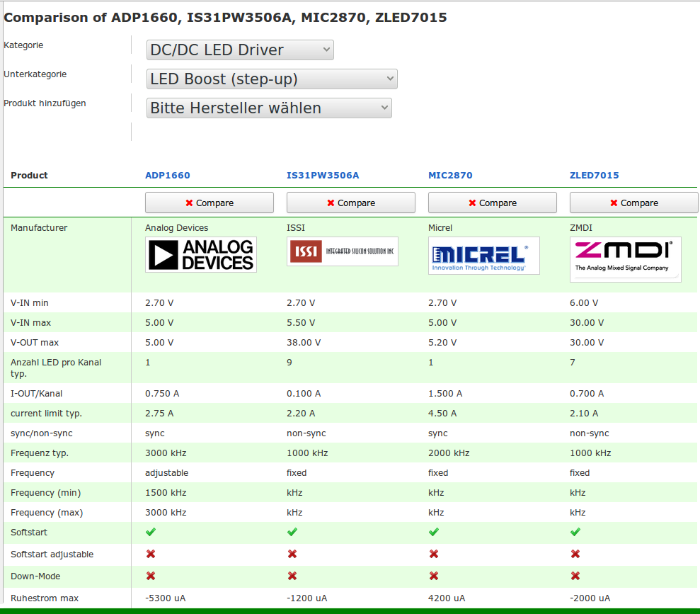Screen dimensions: 700x614
Task: Click the 38.00 V value for IS31PW3506A
Action: [304, 343]
